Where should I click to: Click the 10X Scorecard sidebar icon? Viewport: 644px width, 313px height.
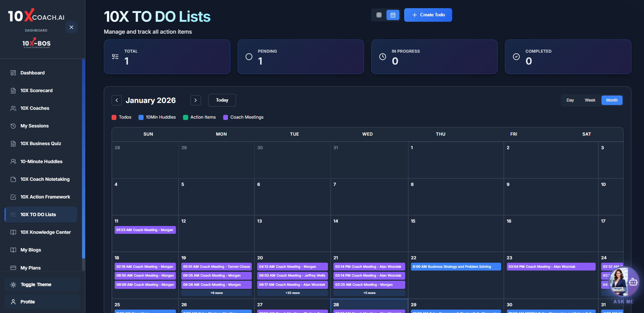[13, 91]
